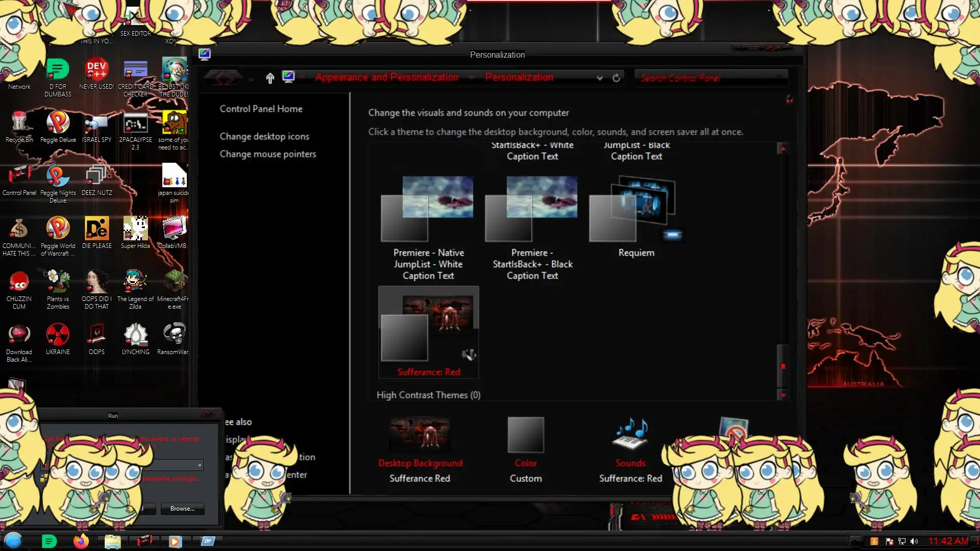Open the Sounds settings icon
This screenshot has height=551, width=980.
tap(630, 435)
